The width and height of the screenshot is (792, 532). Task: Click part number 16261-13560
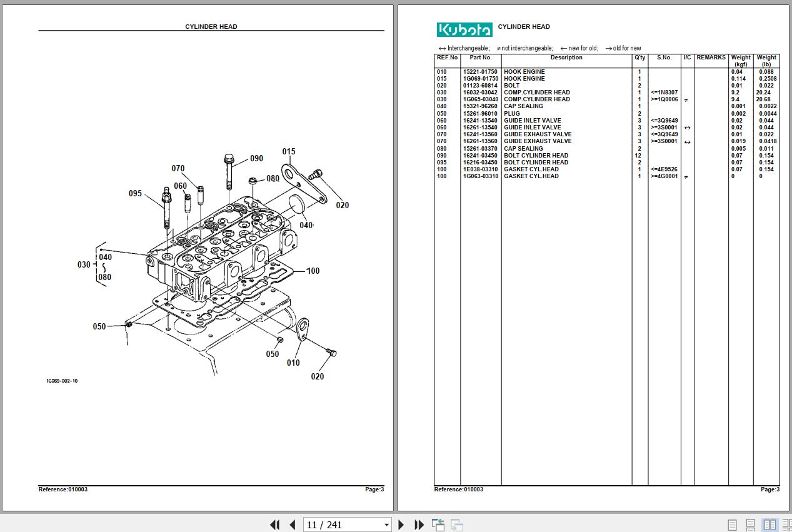click(480, 141)
